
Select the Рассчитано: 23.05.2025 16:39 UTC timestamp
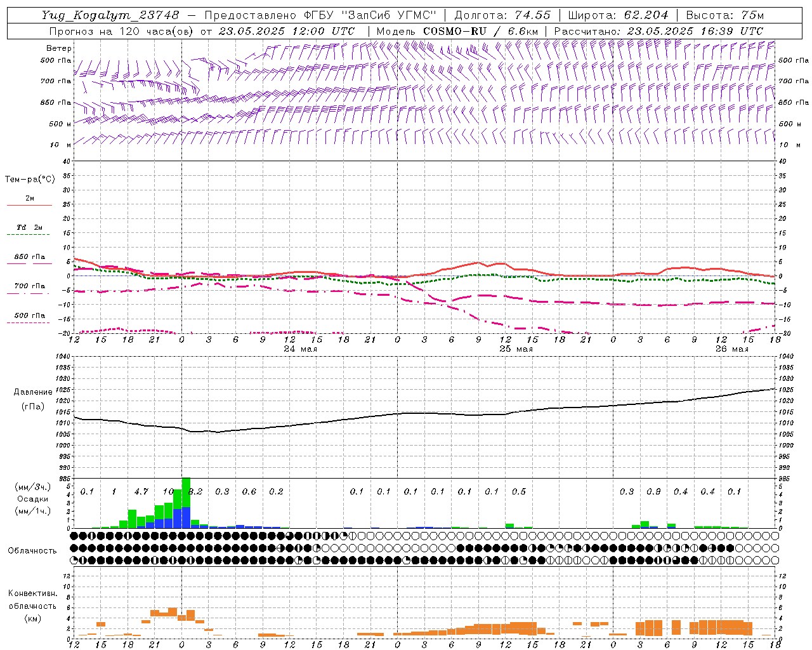point(659,31)
